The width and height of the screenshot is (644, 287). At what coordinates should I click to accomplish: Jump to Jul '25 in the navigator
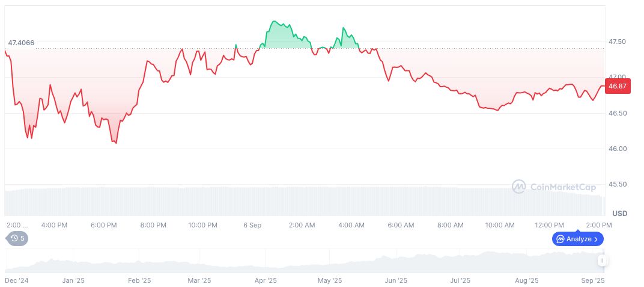coord(460,280)
